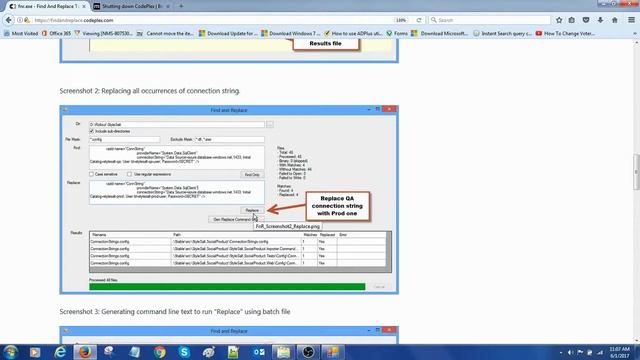The height and width of the screenshot is (360, 640).
Task: Open network status icon in tray
Action: [x=600, y=352]
